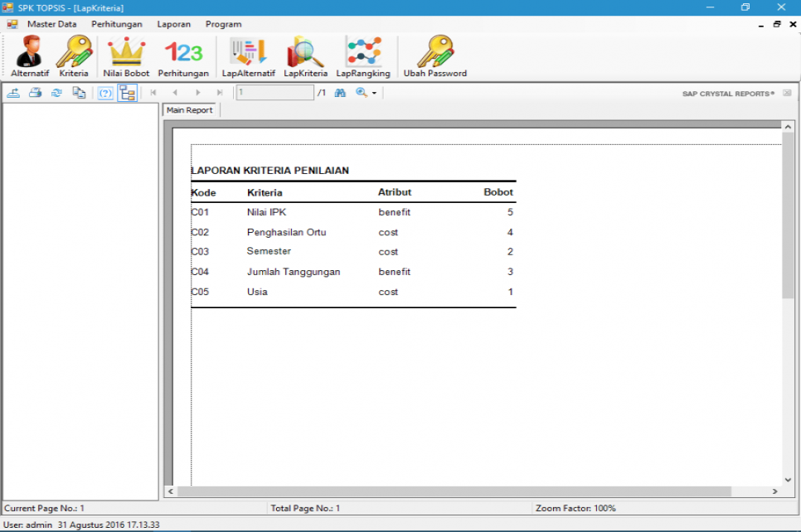Click the page number input field
Viewport: 801px width, 532px height.
click(x=274, y=93)
